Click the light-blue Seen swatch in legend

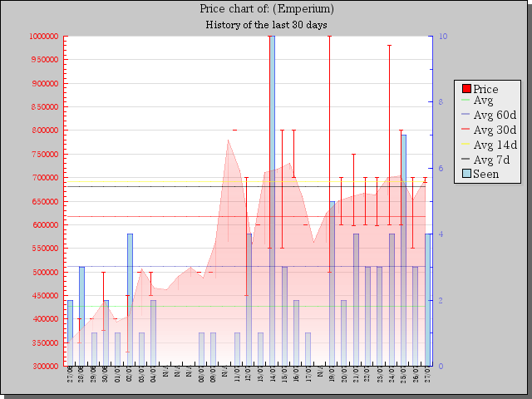point(466,174)
